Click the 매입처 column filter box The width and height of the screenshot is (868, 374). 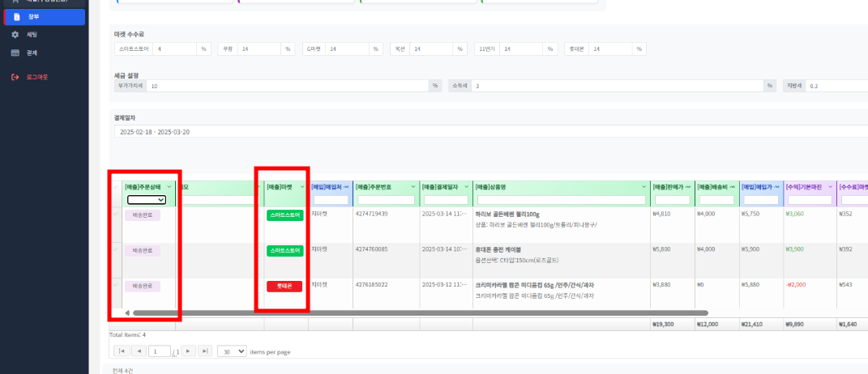pyautogui.click(x=331, y=200)
